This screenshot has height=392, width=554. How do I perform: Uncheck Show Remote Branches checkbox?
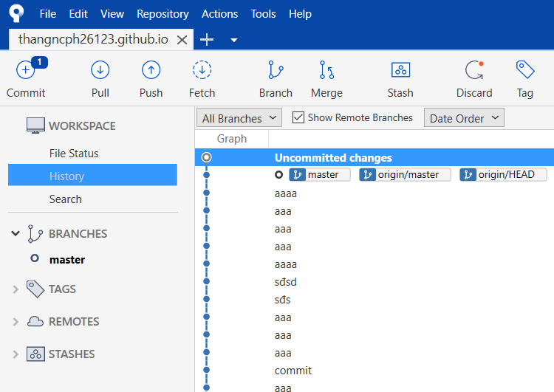298,117
